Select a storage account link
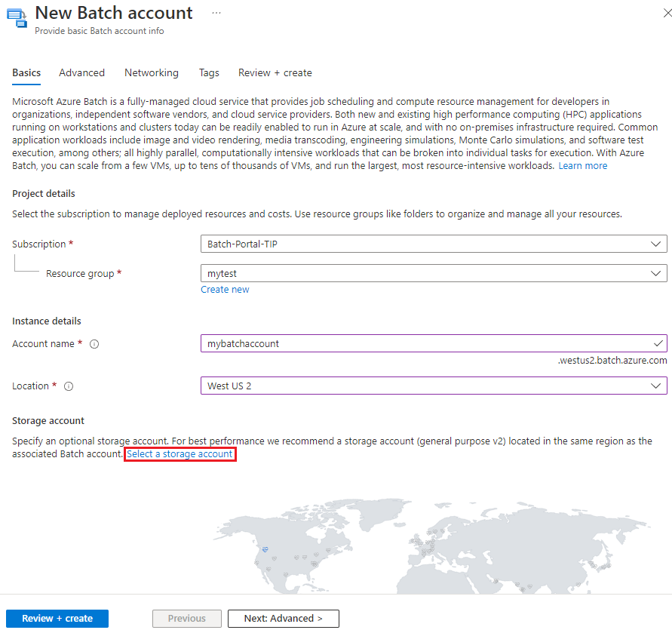Image resolution: width=672 pixels, height=630 pixels. point(180,453)
